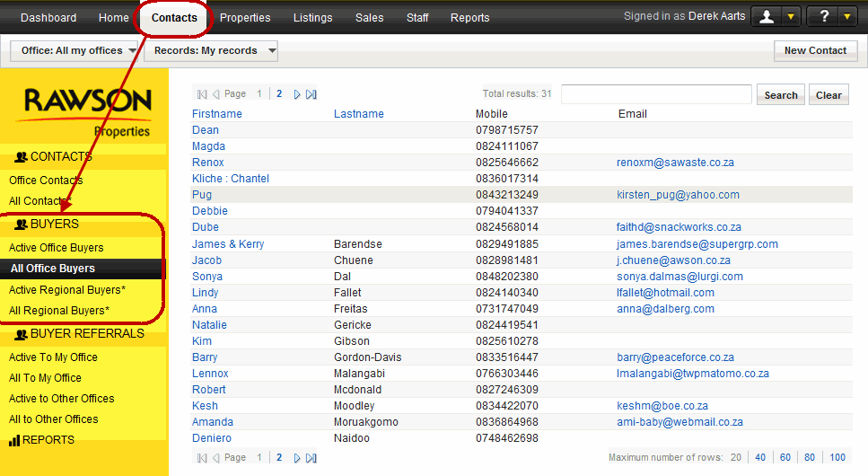The height and width of the screenshot is (476, 868).
Task: Click last page icon in bottom pagination
Action: point(311,458)
